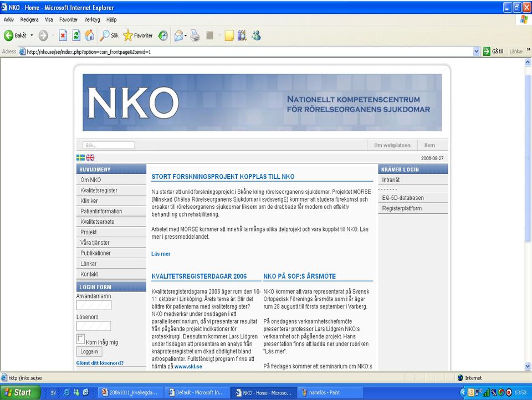Open the address bar dropdown arrow
Image resolution: width=532 pixels, height=400 pixels.
477,52
